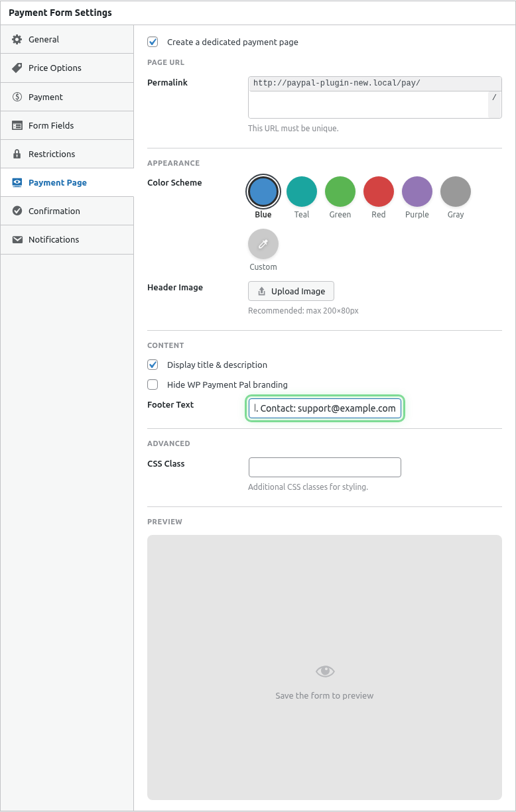Click the CSS Class input field

tap(324, 467)
